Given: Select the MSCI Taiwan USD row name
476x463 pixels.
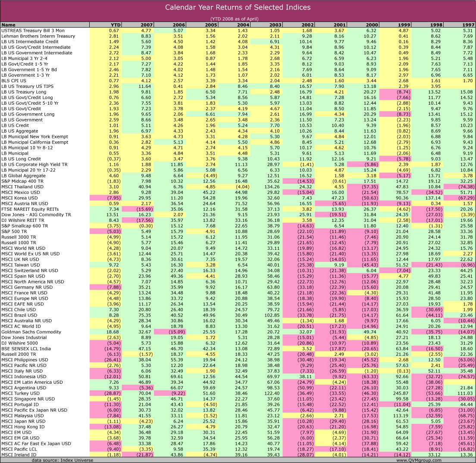Looking at the screenshot, I should click(21, 265).
